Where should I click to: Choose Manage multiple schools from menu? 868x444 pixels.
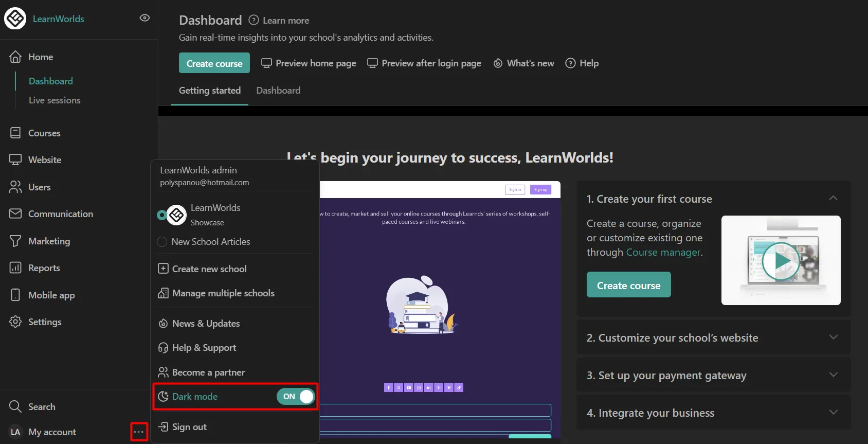click(223, 293)
